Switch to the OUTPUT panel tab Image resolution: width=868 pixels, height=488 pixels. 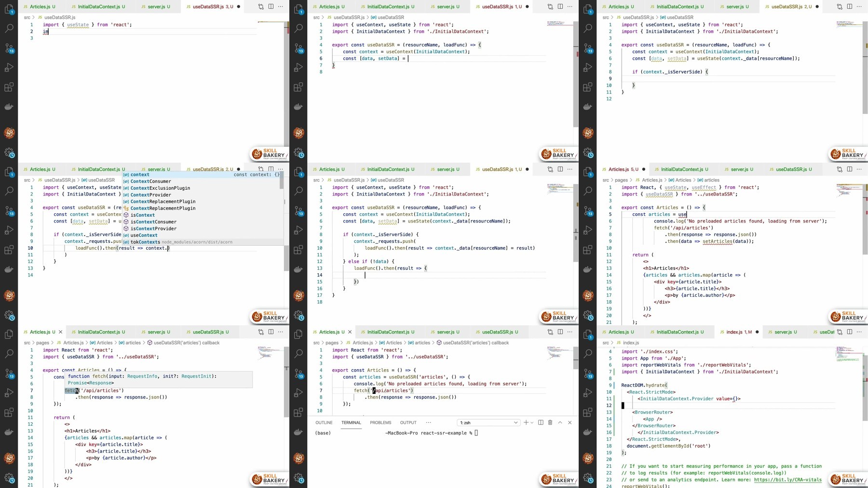click(x=408, y=422)
